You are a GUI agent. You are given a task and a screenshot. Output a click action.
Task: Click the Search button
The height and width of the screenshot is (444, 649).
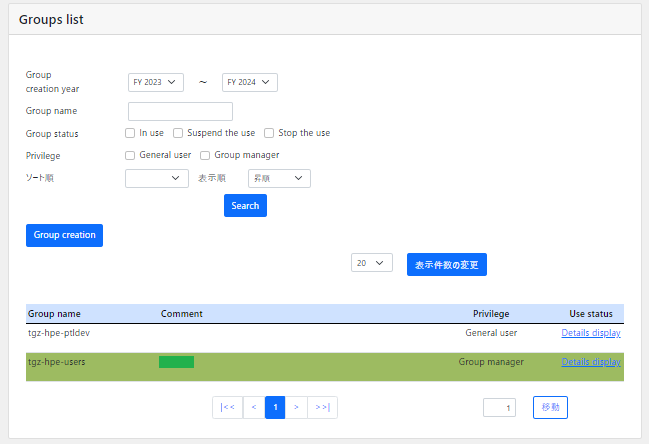(245, 206)
